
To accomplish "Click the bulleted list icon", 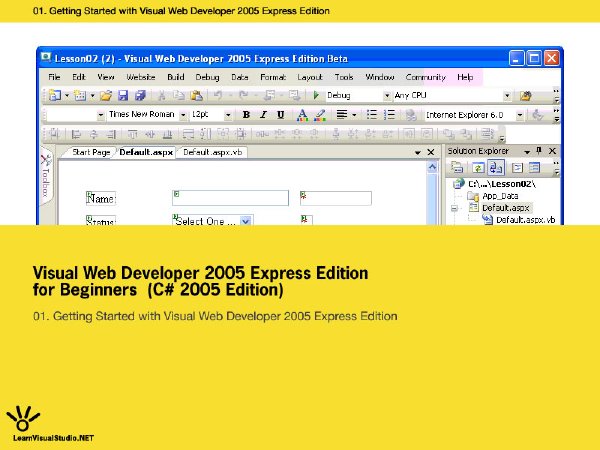I will pyautogui.click(x=372, y=114).
